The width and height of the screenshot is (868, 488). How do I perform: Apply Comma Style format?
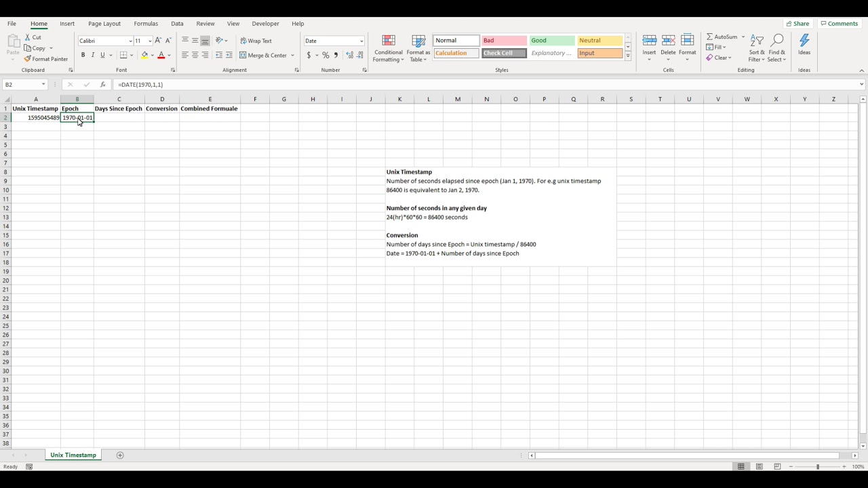[x=336, y=55]
